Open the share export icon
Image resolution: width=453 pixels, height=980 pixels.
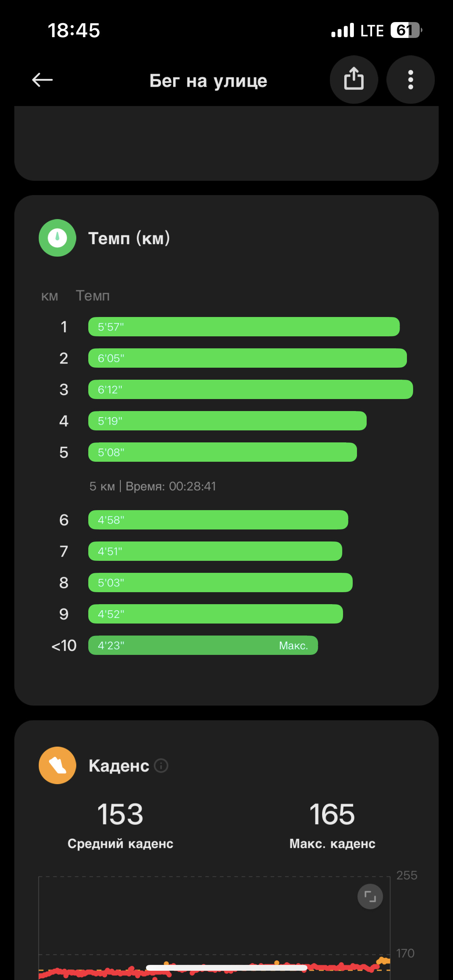pyautogui.click(x=354, y=80)
